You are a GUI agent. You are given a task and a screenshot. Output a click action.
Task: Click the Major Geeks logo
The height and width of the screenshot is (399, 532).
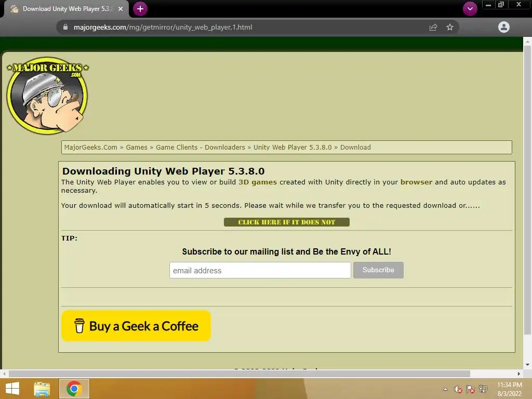pos(47,96)
